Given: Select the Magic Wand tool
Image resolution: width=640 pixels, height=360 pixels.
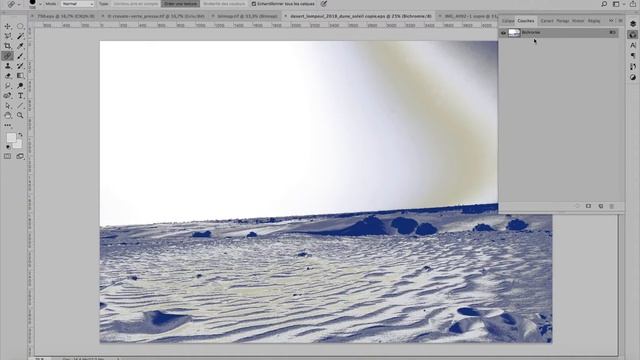Looking at the screenshot, I should [x=20, y=36].
